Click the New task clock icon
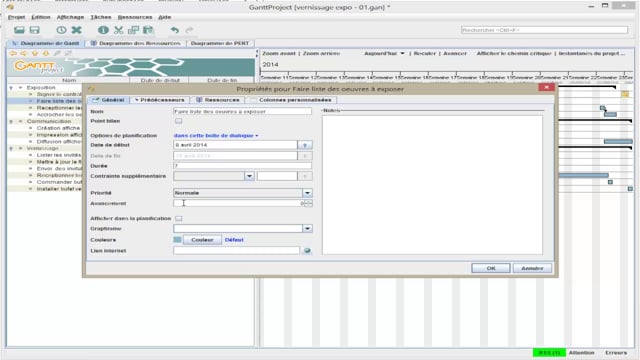The image size is (640, 360). click(x=61, y=30)
